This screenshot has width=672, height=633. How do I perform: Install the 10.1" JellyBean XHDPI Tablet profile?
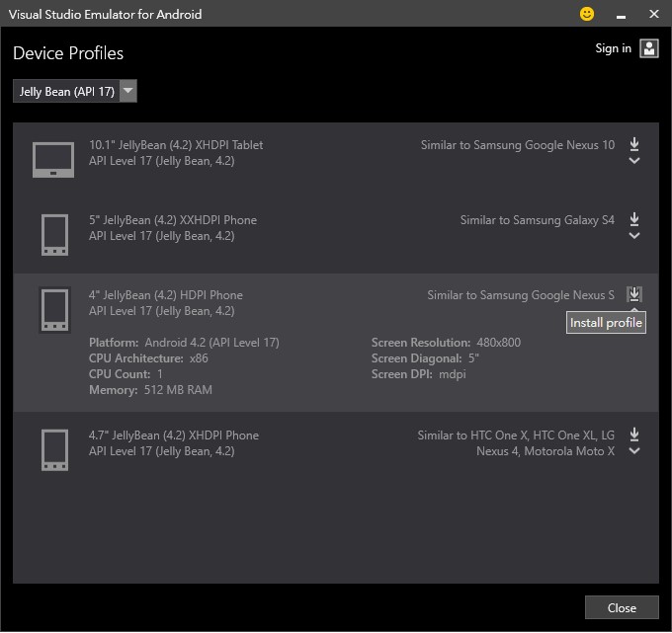[634, 144]
